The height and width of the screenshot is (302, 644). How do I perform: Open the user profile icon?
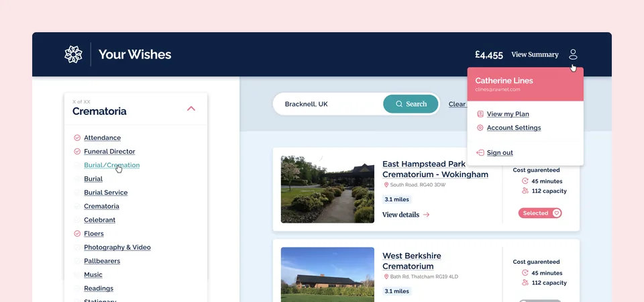pyautogui.click(x=573, y=54)
